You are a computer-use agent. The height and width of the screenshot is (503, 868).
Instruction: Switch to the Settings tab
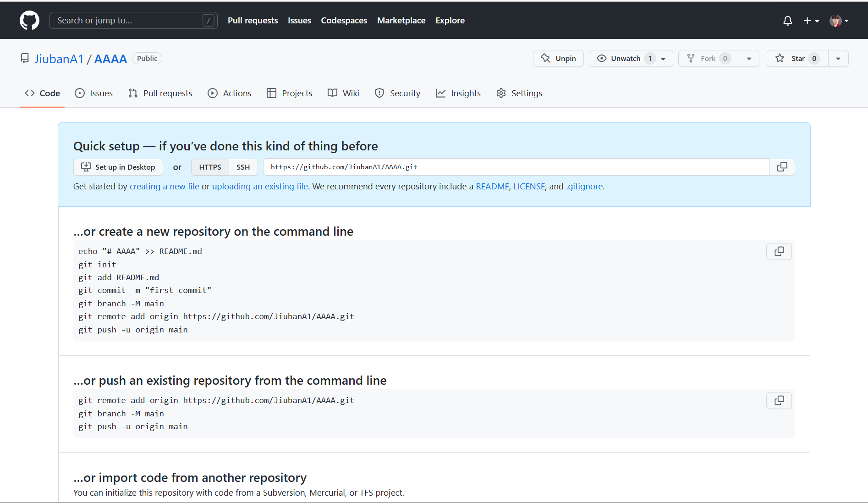pyautogui.click(x=519, y=93)
